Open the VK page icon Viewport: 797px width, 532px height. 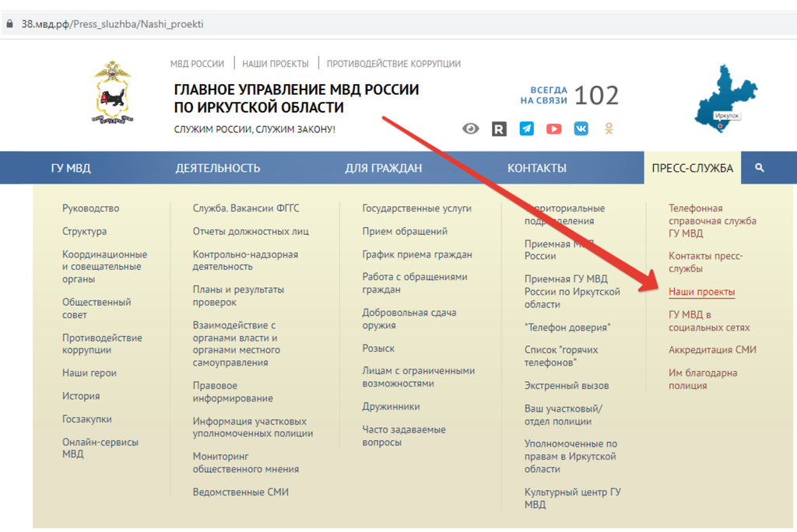581,129
